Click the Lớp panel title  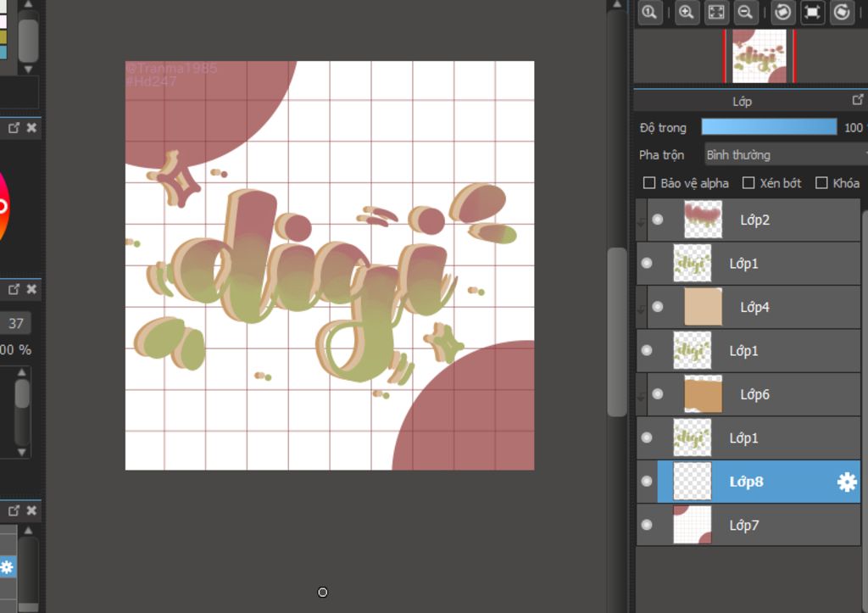pyautogui.click(x=742, y=102)
